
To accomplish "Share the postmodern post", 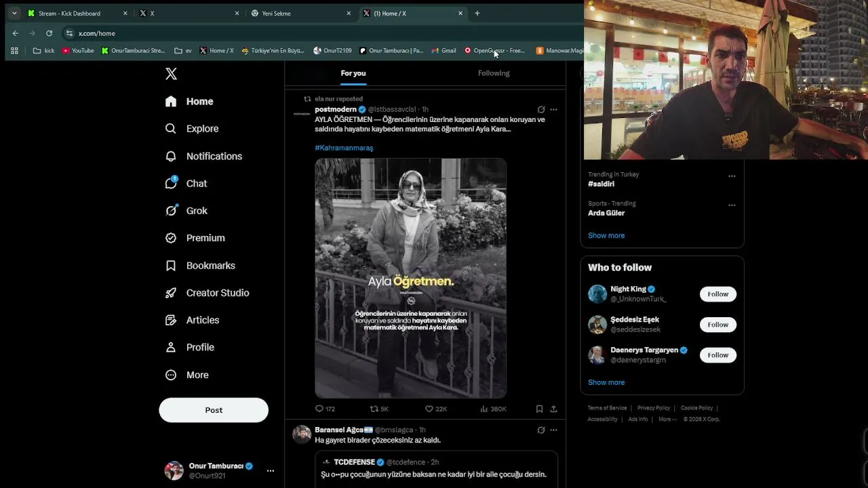I will click(553, 409).
